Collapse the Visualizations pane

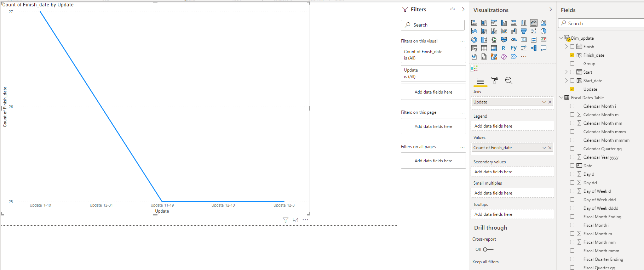tap(551, 10)
